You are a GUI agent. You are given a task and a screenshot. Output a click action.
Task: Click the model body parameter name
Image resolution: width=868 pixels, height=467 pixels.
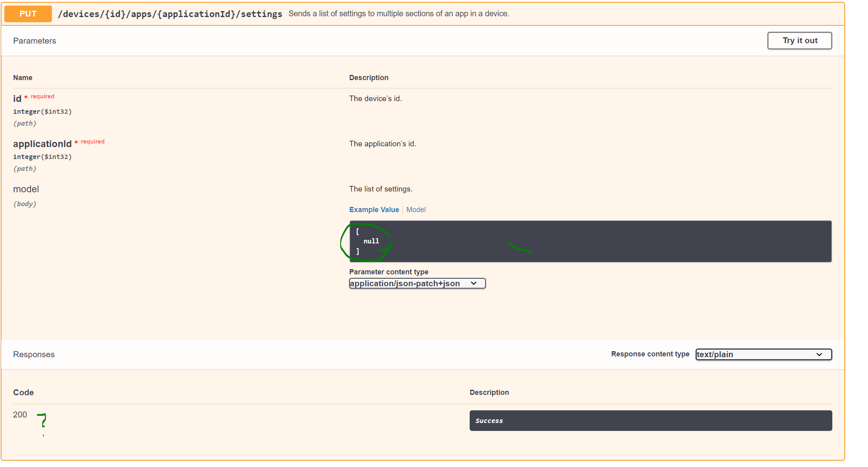coord(26,189)
